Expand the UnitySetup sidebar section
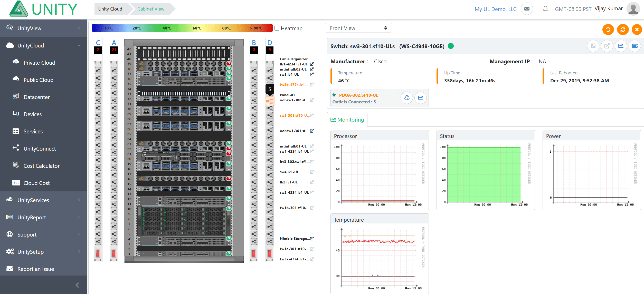This screenshot has height=294, width=644. 43,252
